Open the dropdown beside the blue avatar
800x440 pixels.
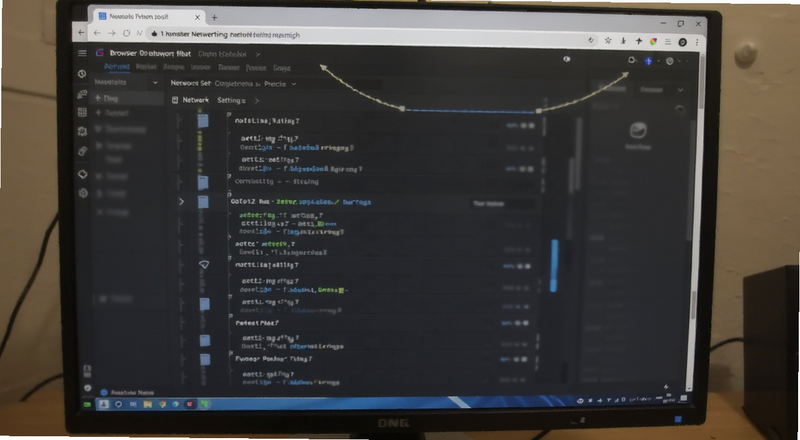click(x=658, y=61)
